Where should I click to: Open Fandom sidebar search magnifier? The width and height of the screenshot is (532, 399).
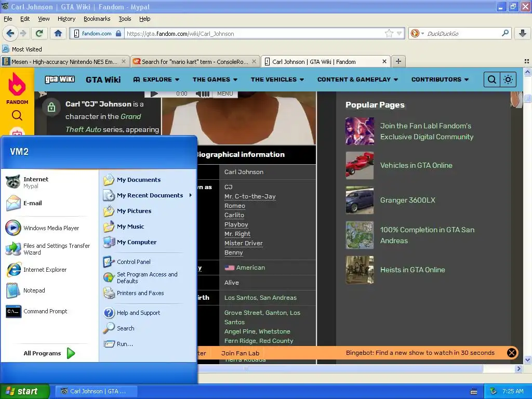point(17,116)
